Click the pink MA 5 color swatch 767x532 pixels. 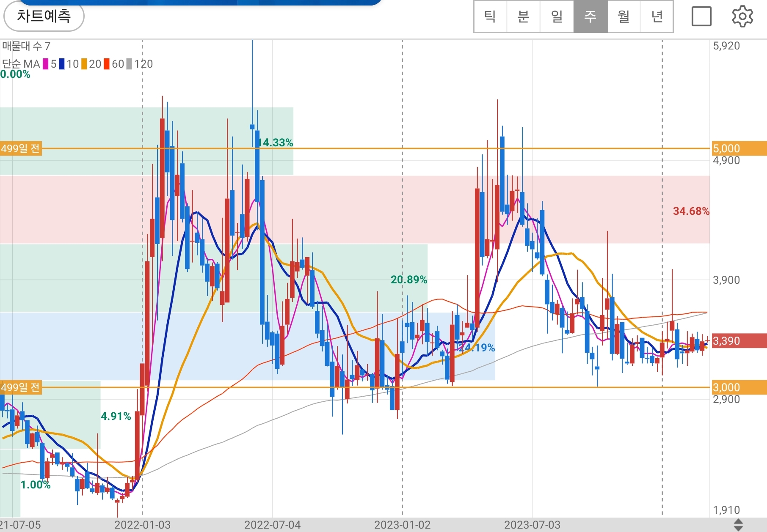45,64
